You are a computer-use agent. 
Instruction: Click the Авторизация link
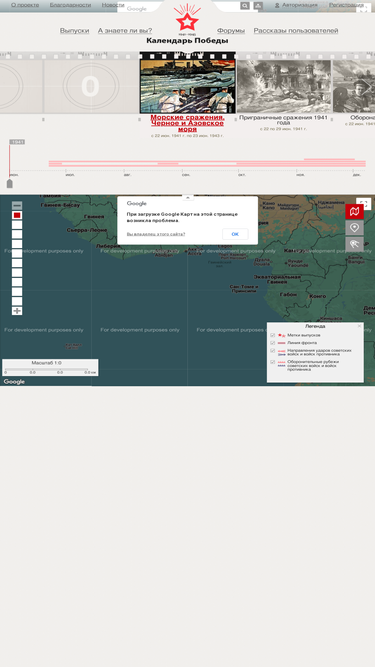point(300,5)
